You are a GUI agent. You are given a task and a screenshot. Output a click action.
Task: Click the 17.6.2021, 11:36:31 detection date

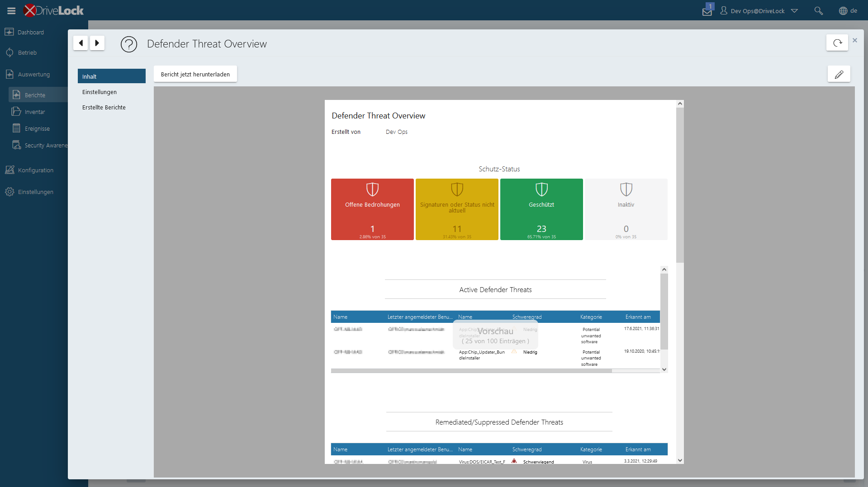pyautogui.click(x=642, y=329)
